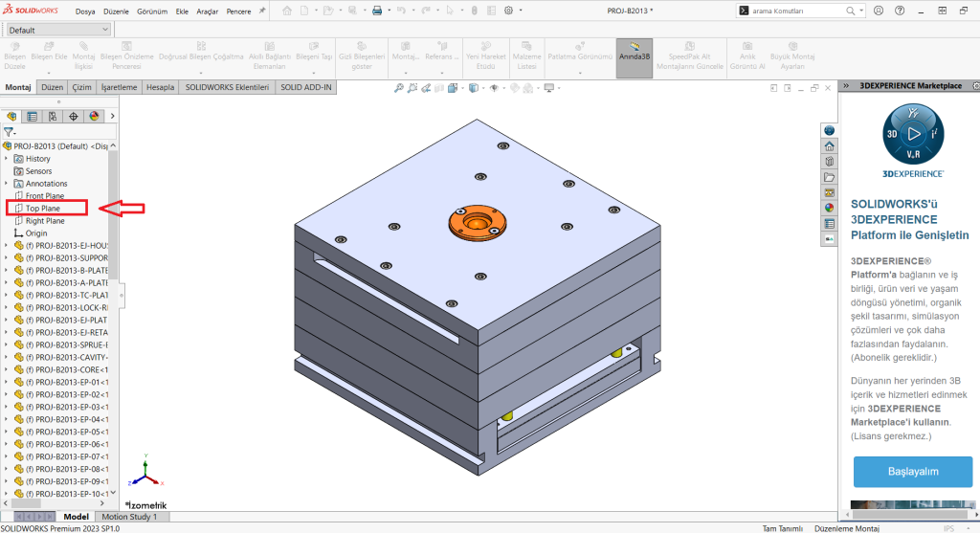Click the Print icon in the top toolbar
The width and height of the screenshot is (980, 533).
[376, 11]
